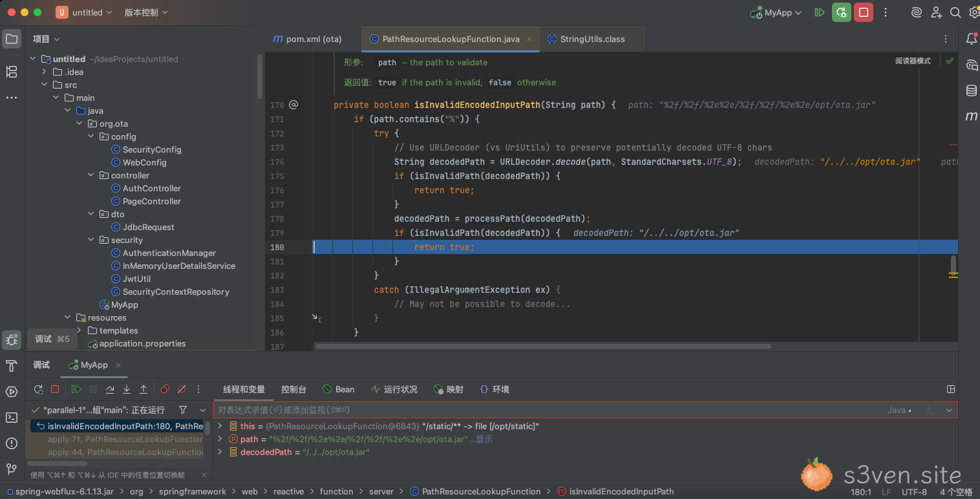The image size is (980, 499).
Task: Click the LF line separator widget
Action: coord(886,492)
